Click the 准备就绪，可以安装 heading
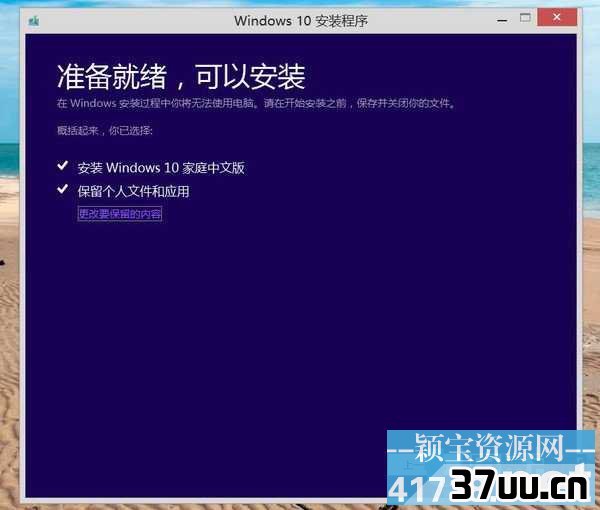 pyautogui.click(x=181, y=77)
